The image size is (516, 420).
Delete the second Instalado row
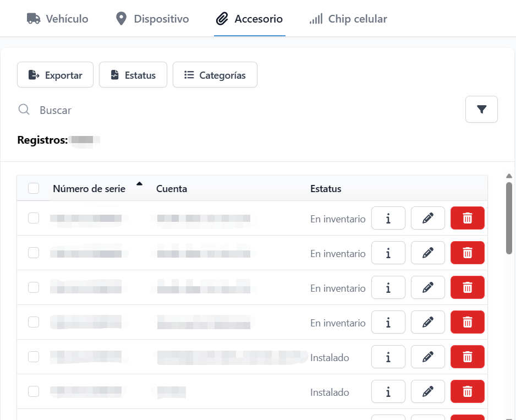coord(467,392)
